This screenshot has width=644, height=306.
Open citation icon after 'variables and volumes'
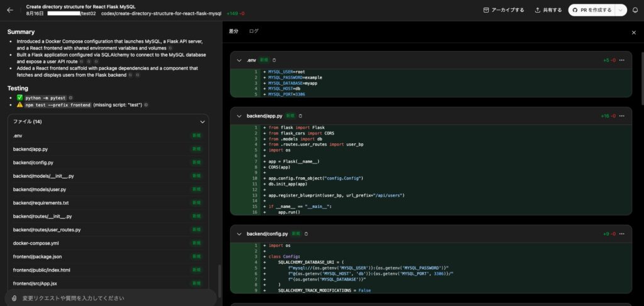(x=170, y=48)
